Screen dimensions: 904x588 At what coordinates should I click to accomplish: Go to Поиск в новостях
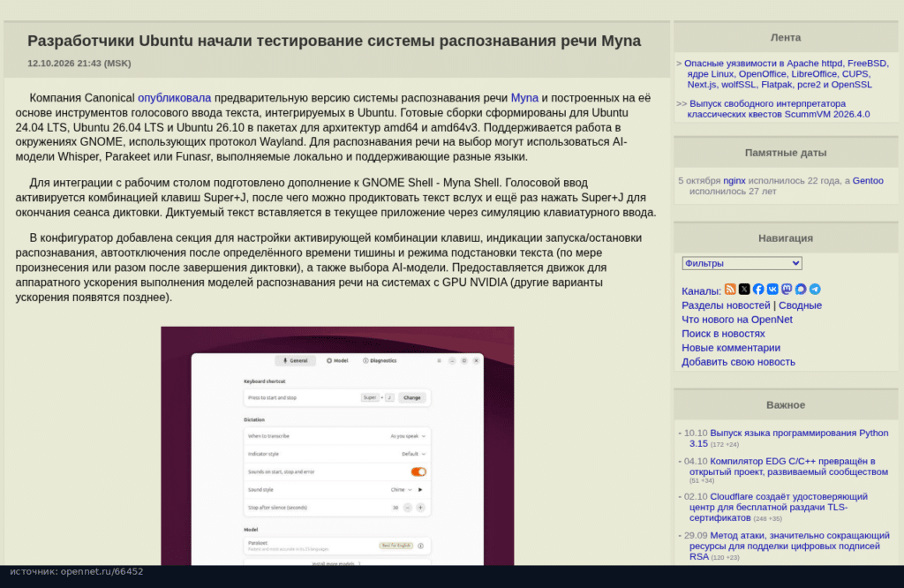[x=723, y=334]
